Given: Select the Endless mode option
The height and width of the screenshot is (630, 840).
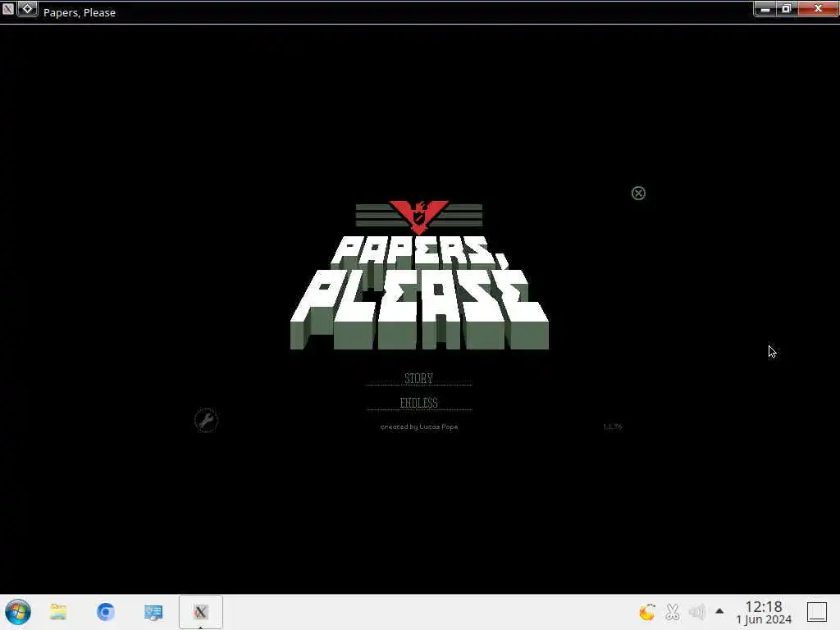Looking at the screenshot, I should (419, 403).
